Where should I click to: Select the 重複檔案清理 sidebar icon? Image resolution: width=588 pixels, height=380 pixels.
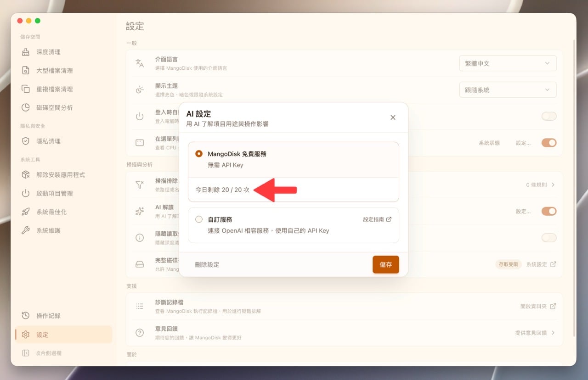tap(26, 89)
